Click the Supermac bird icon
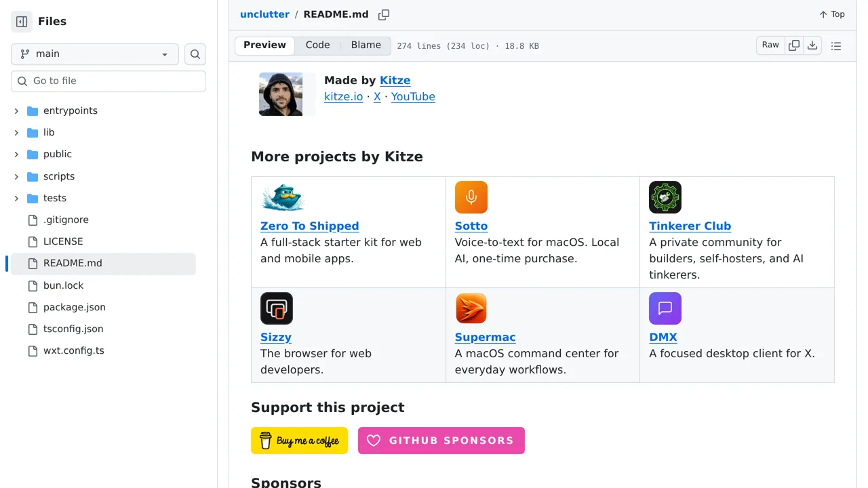The width and height of the screenshot is (868, 488). coord(471,308)
